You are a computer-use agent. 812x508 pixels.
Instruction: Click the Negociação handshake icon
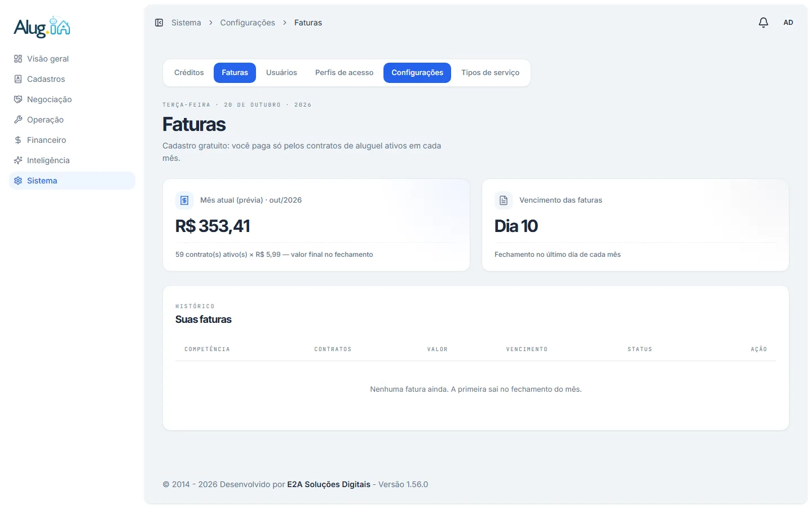(18, 99)
